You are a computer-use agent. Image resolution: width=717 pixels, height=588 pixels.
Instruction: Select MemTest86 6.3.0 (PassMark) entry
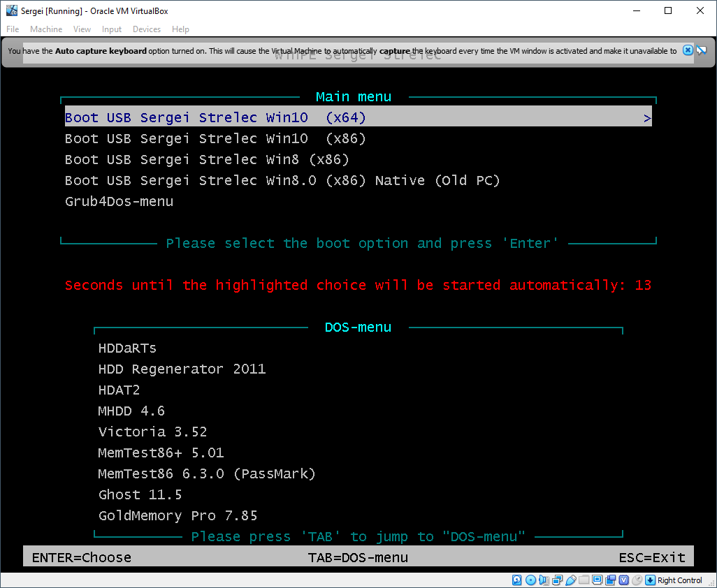[x=207, y=474]
